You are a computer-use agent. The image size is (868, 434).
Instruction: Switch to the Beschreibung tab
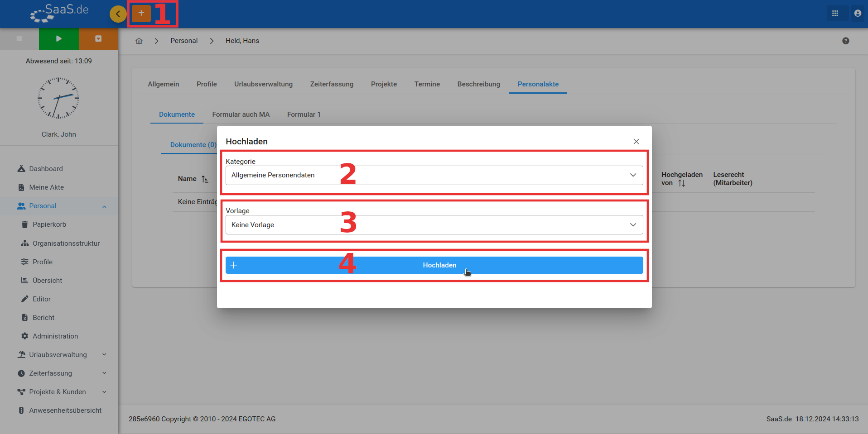479,84
